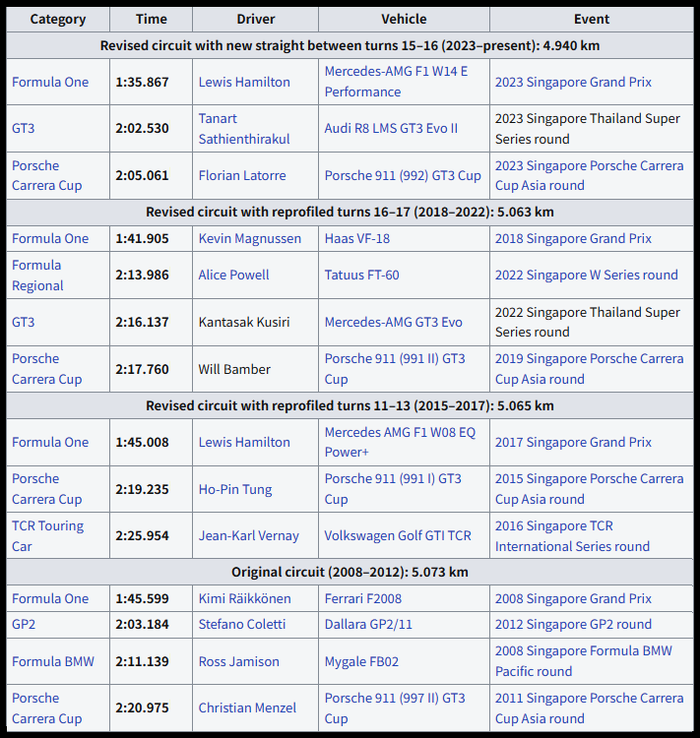700x738 pixels.
Task: Open Alice Powell driver link
Action: [233, 275]
